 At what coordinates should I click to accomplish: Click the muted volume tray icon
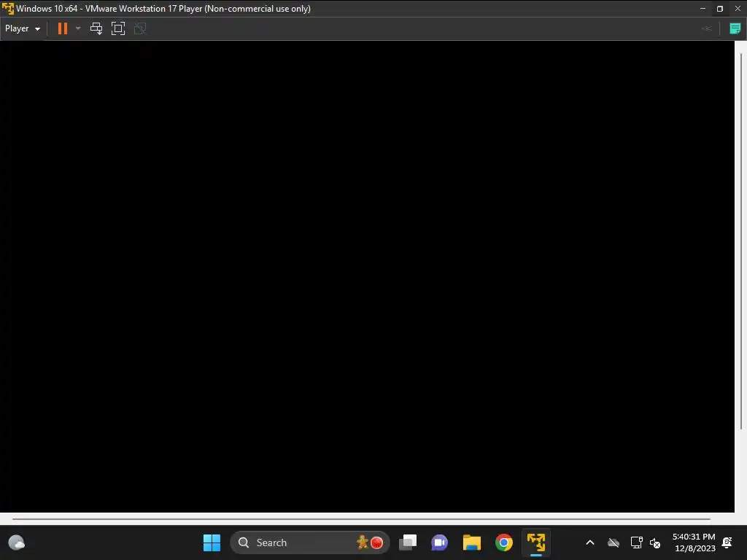point(655,542)
